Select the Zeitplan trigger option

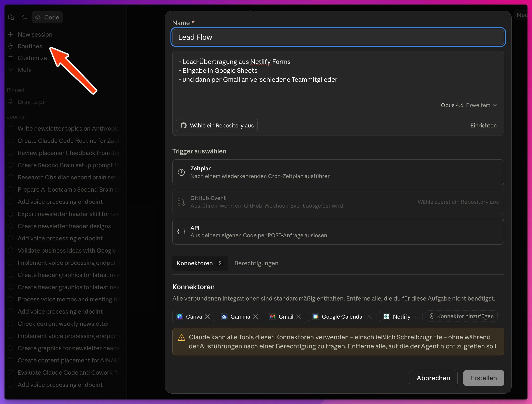(338, 172)
